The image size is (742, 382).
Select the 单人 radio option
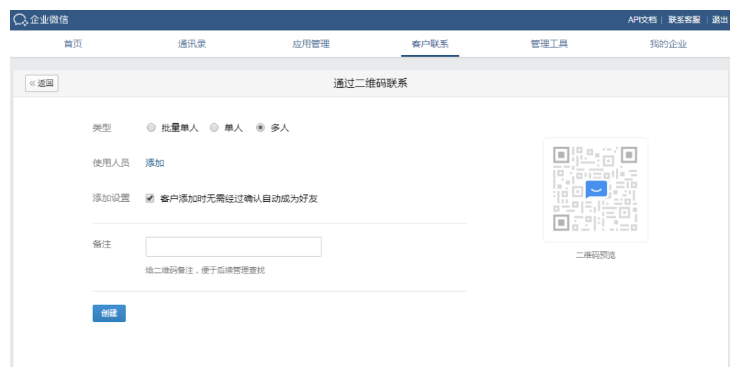click(x=214, y=128)
